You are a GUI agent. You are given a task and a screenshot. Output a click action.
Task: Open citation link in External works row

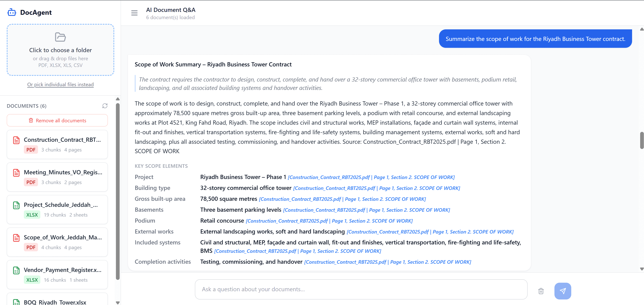click(430, 232)
